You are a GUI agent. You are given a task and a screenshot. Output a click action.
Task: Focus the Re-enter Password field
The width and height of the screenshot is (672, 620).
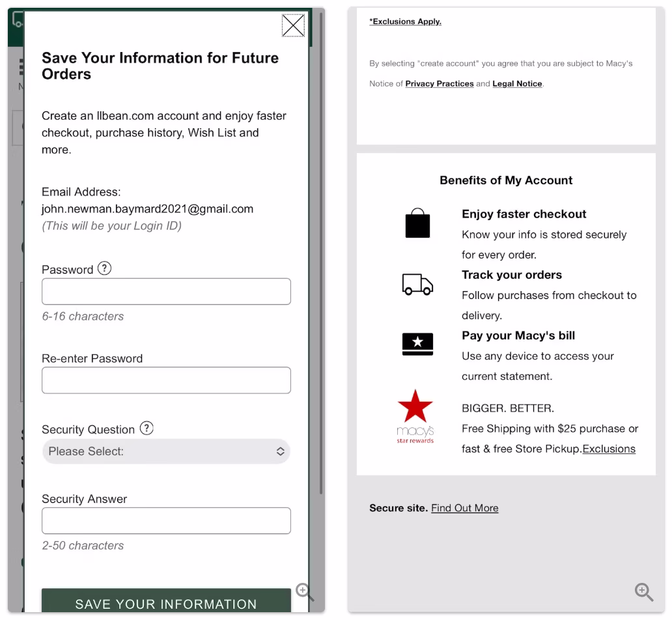coord(166,380)
